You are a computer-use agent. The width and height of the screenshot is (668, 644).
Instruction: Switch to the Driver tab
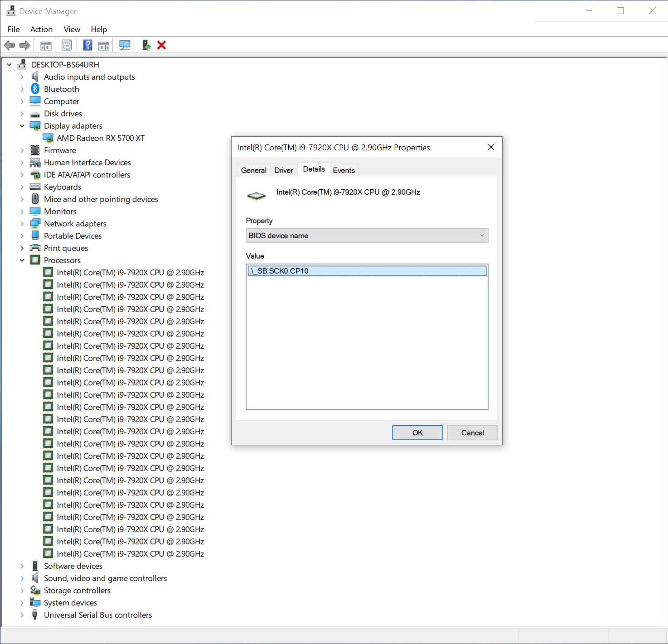click(x=284, y=170)
